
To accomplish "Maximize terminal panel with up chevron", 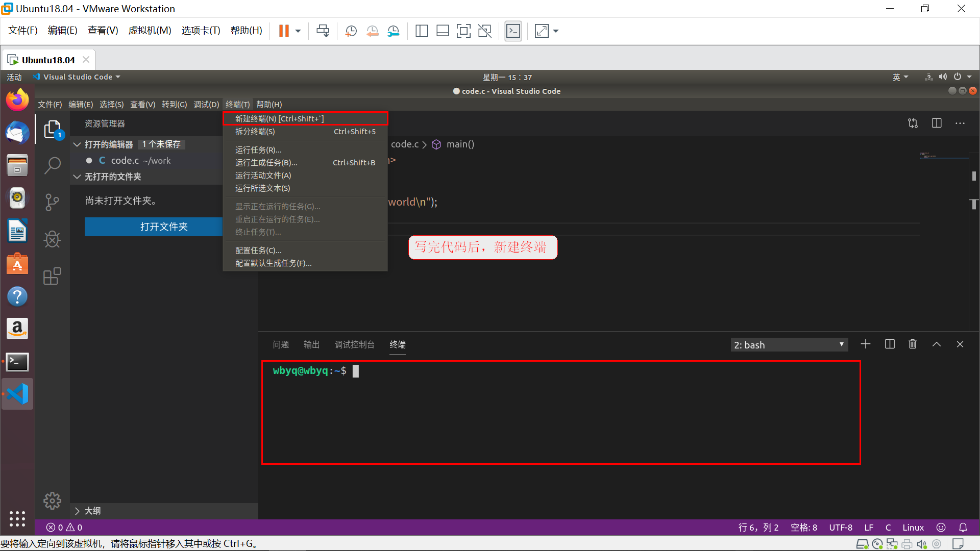I will pyautogui.click(x=937, y=344).
